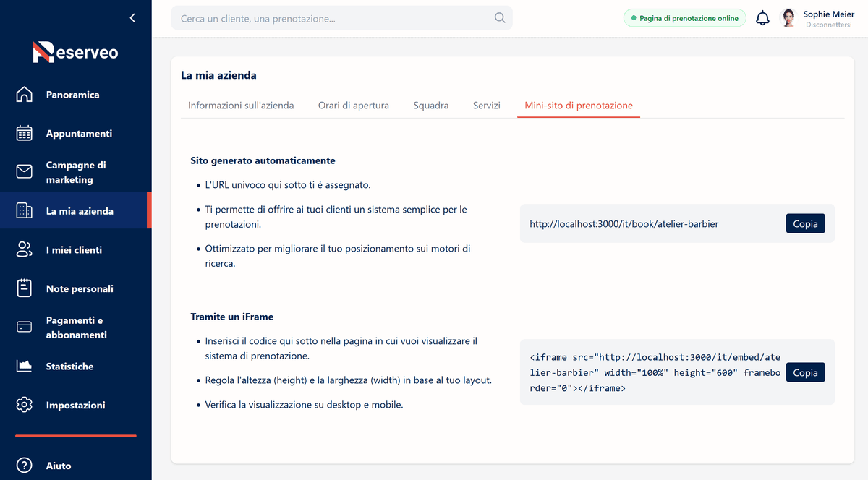Click the Sophie Meier user name
The image size is (868, 480).
tap(829, 14)
